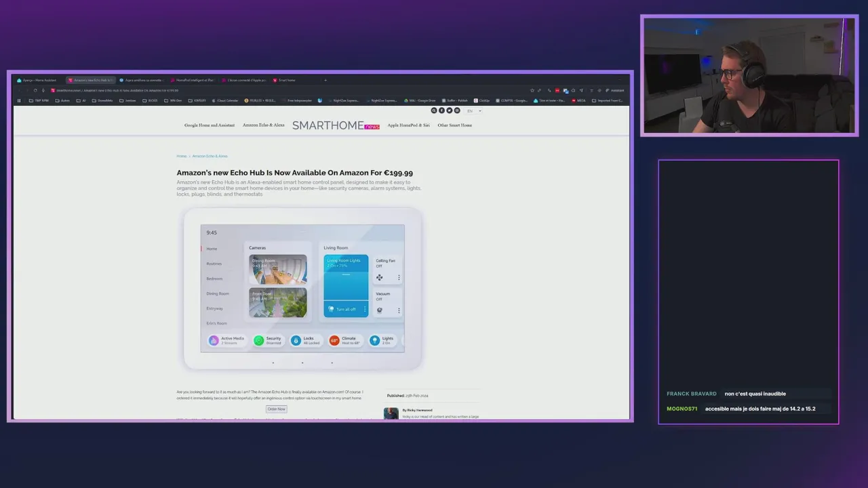Viewport: 868px width, 488px height.
Task: Click MOGNOS71's chat message
Action: click(760, 409)
